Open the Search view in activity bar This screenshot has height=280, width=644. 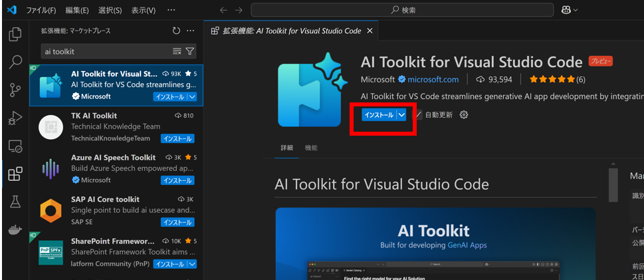[x=15, y=62]
